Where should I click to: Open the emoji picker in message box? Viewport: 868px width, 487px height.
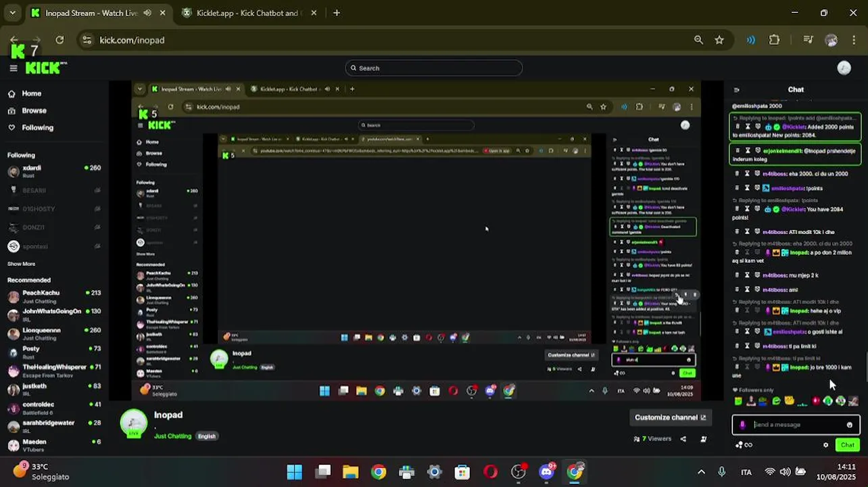tap(850, 425)
